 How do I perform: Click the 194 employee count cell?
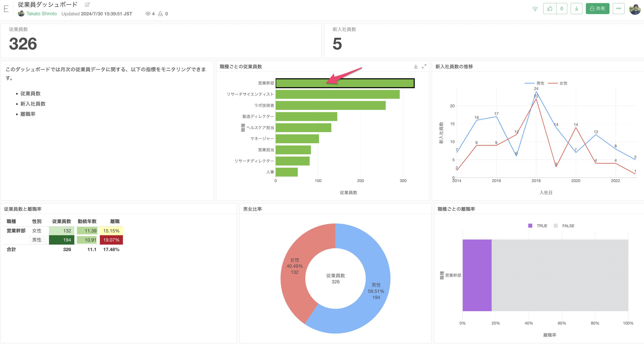(61, 240)
